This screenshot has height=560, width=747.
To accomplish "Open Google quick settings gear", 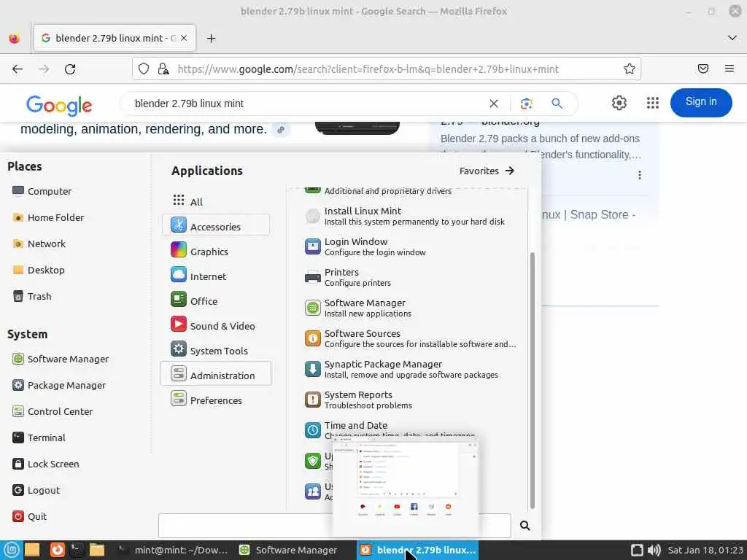I will (619, 103).
